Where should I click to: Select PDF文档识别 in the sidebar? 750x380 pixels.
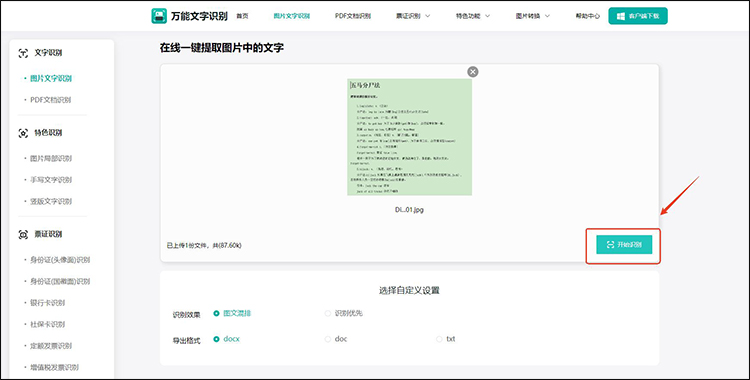click(x=51, y=100)
